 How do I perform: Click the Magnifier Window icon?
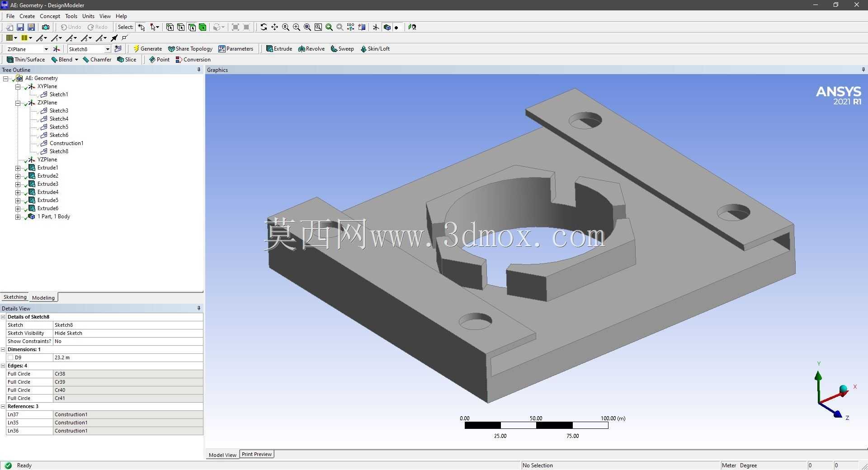(x=318, y=27)
